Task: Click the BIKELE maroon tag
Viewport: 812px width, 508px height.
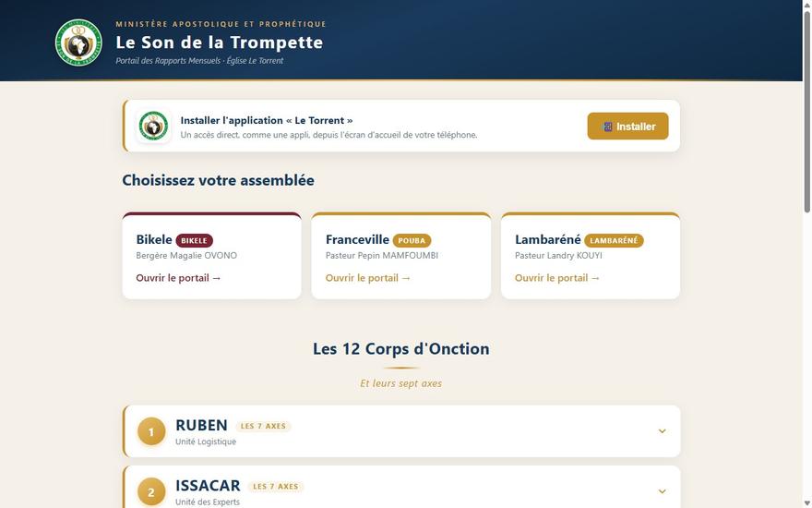Action: pyautogui.click(x=194, y=240)
